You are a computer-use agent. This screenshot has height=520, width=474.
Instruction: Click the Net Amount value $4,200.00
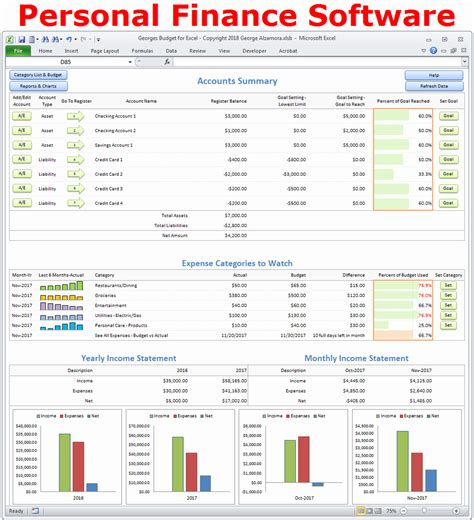(x=236, y=236)
